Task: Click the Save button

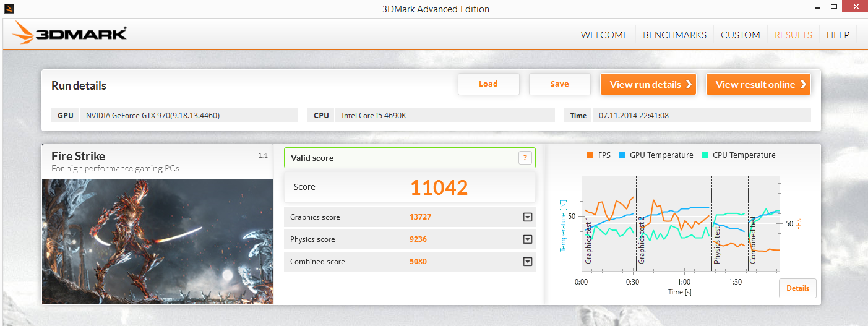Action: point(559,84)
